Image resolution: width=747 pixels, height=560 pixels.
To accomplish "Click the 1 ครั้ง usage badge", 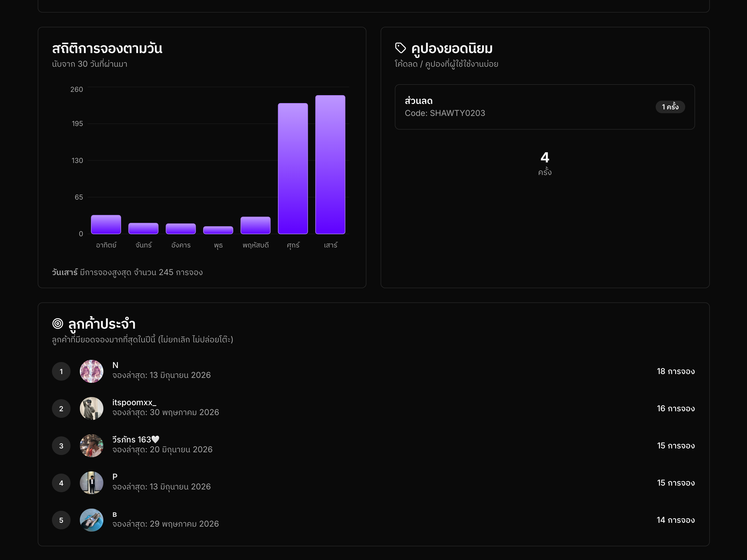I will [x=670, y=107].
